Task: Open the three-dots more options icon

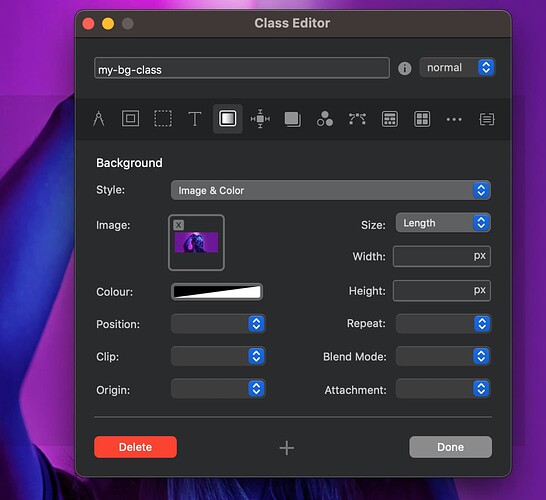Action: pyautogui.click(x=454, y=119)
